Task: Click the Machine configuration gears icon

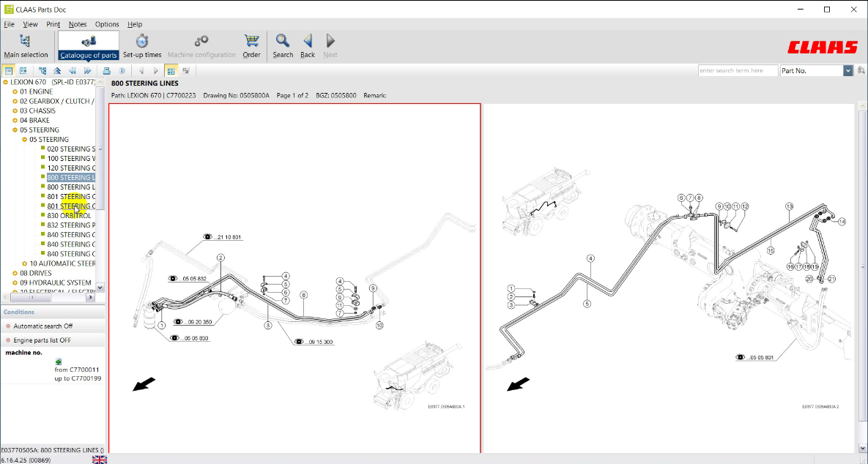Action: tap(201, 41)
